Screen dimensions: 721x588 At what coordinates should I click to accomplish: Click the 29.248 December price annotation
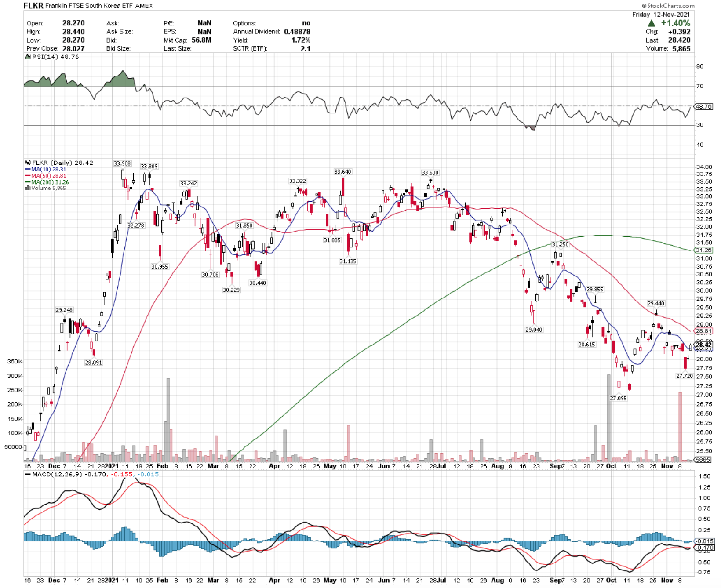tap(64, 310)
